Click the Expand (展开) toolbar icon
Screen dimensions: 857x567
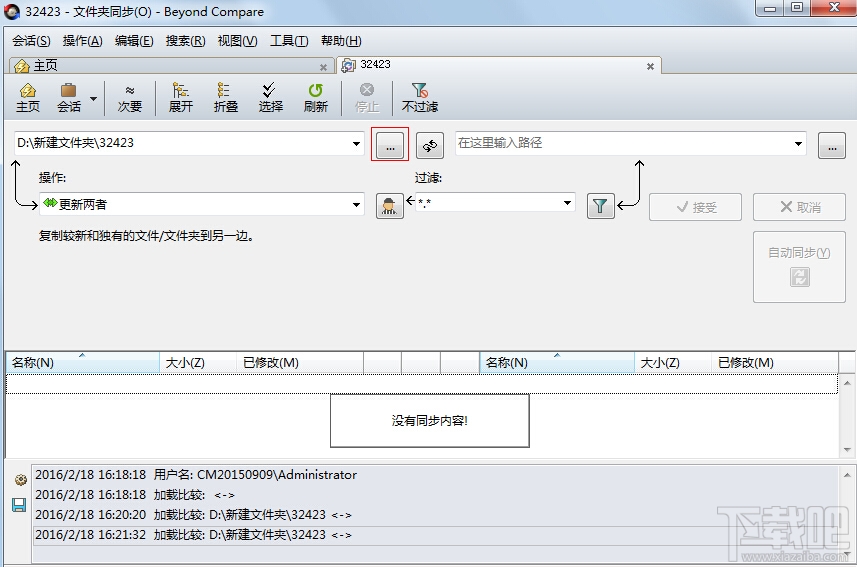180,98
